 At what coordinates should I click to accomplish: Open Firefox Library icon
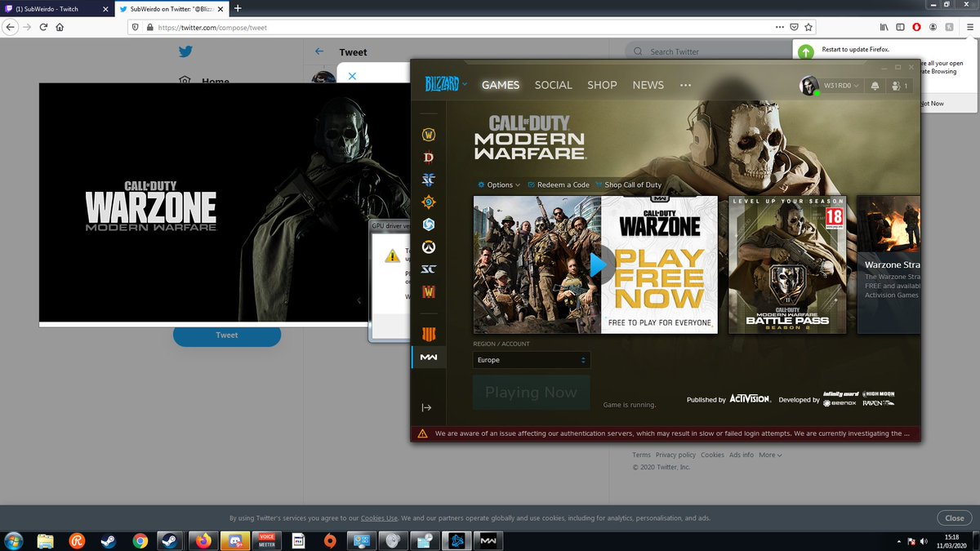[884, 27]
